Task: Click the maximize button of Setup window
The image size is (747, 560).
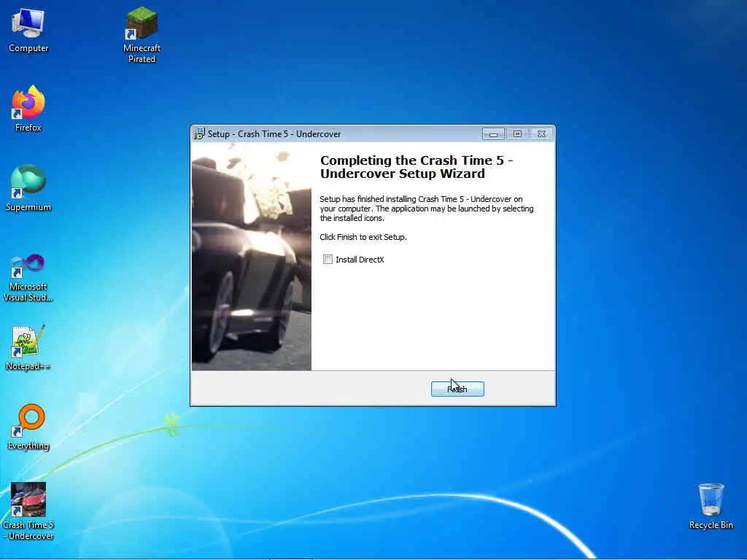Action: click(x=517, y=134)
